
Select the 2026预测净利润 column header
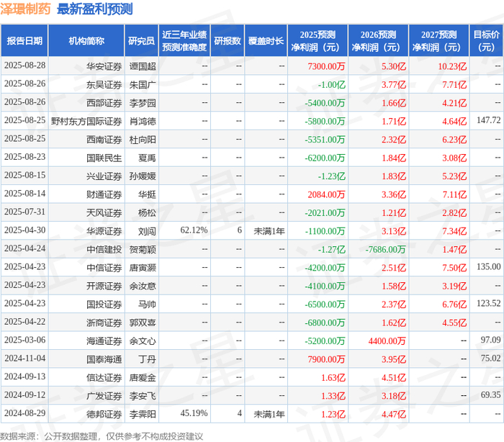click(378, 41)
